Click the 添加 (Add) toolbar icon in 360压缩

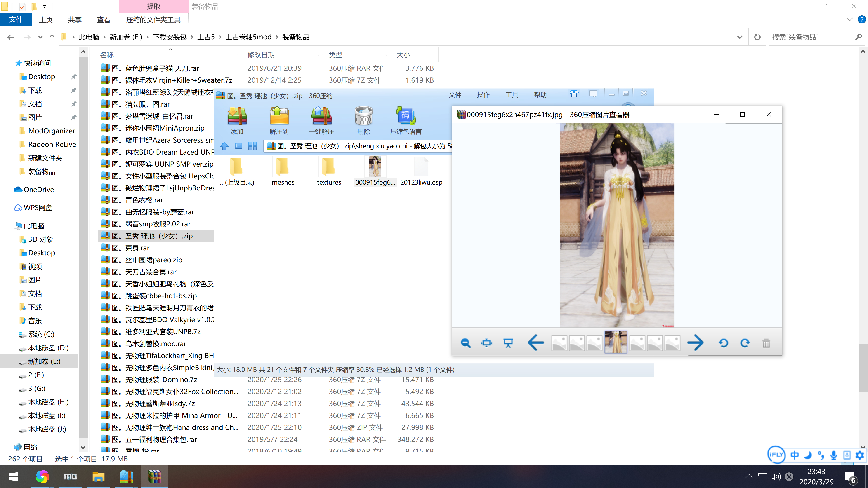pyautogui.click(x=237, y=120)
